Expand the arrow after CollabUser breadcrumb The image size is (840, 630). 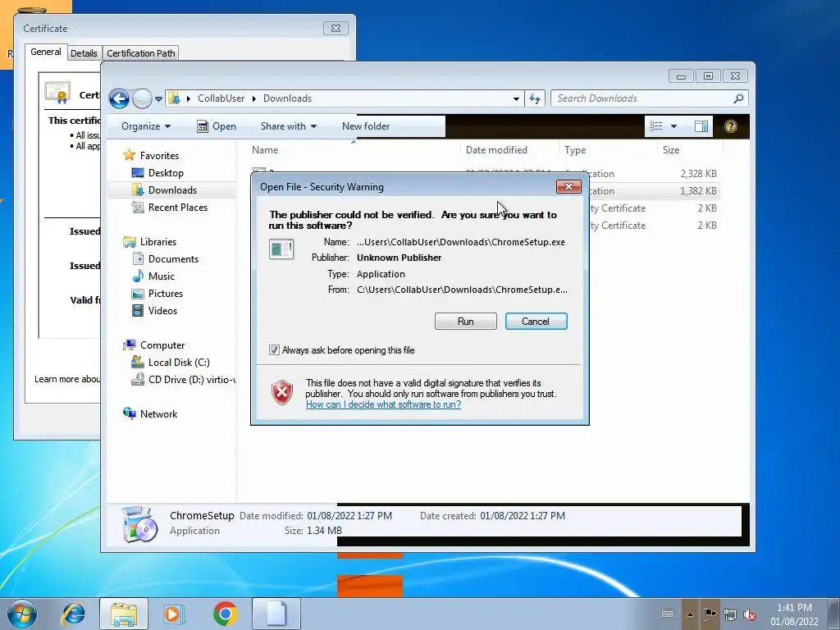pyautogui.click(x=253, y=98)
